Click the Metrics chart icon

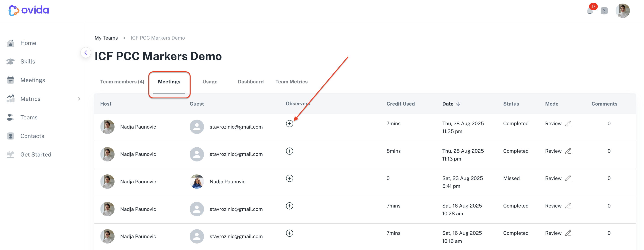coord(11,99)
